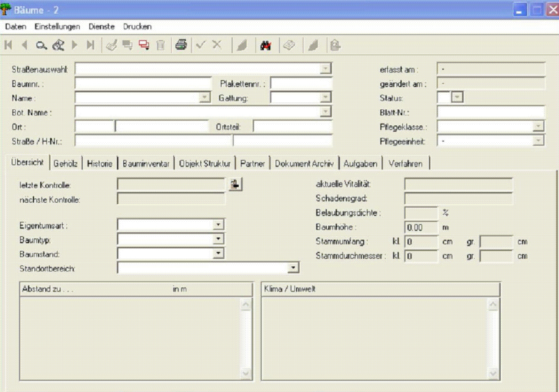Click the binoculars with red mark icon
559x392 pixels.
point(266,45)
